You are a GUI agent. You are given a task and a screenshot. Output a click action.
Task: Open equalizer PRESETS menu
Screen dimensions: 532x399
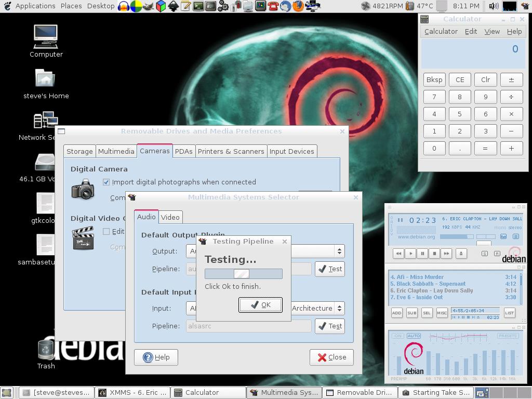click(508, 336)
